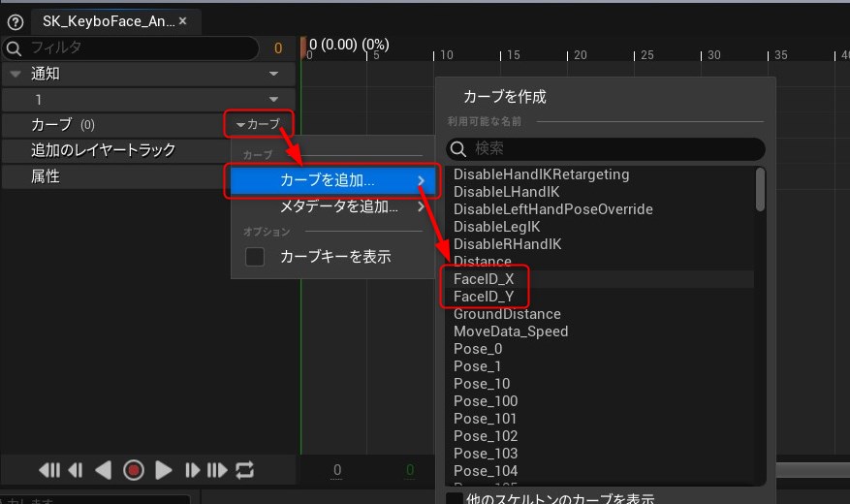Select Pose_0 curve name
This screenshot has width=850, height=504.
click(x=478, y=349)
